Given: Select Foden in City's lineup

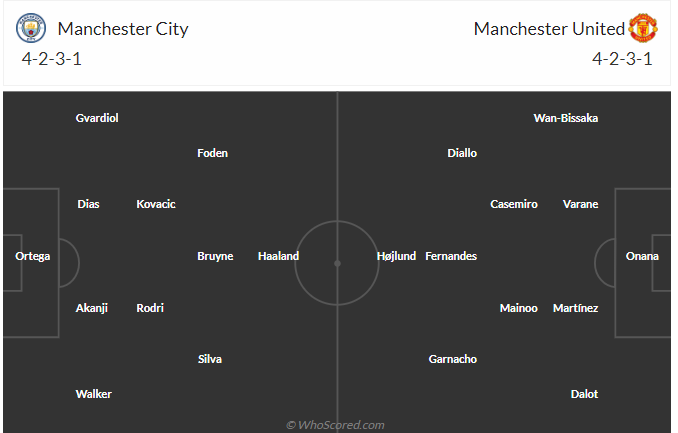Looking at the screenshot, I should point(212,153).
